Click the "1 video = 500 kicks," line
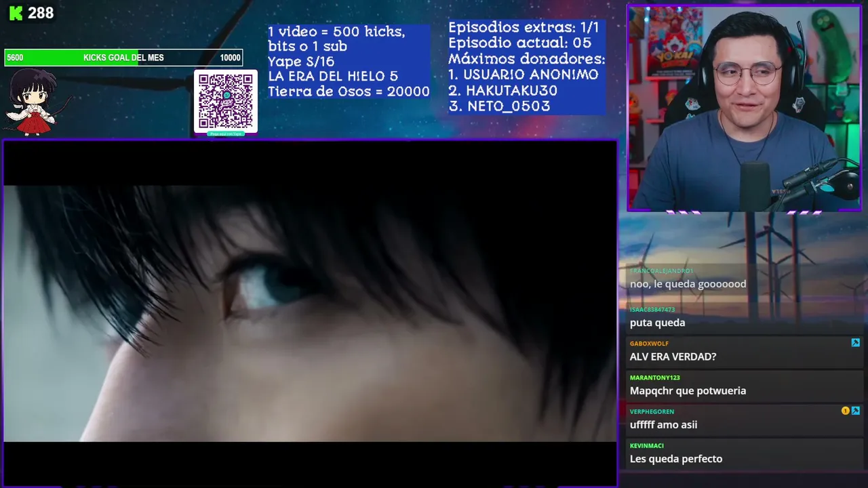Image resolution: width=868 pixels, height=488 pixels. 336,32
